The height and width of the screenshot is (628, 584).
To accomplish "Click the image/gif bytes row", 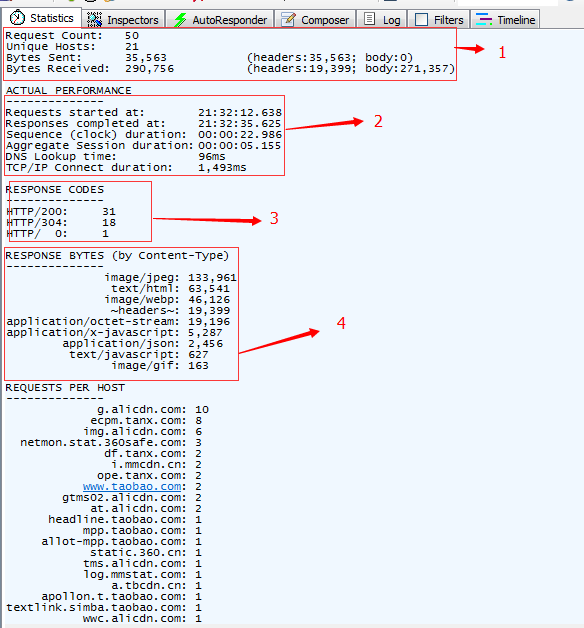I will pos(160,366).
